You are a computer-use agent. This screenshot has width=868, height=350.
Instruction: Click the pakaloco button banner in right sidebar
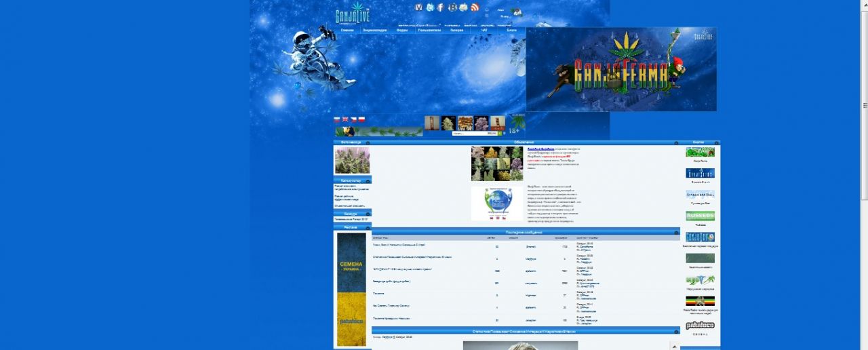tap(700, 326)
